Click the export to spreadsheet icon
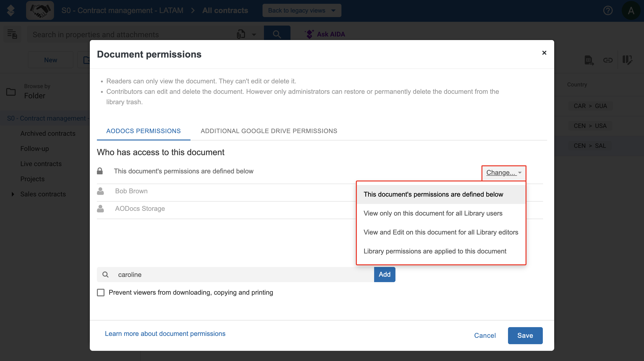The image size is (644, 361). pos(589,60)
